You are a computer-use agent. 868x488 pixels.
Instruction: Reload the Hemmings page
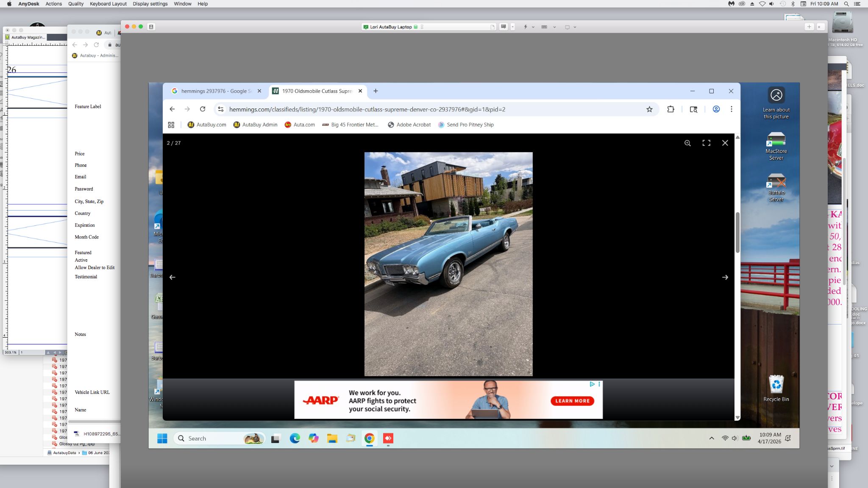click(203, 109)
